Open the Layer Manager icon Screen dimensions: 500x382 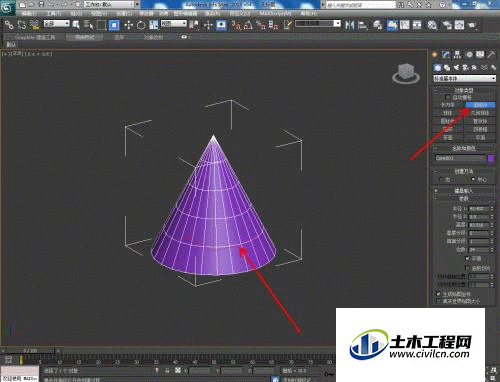click(x=377, y=25)
